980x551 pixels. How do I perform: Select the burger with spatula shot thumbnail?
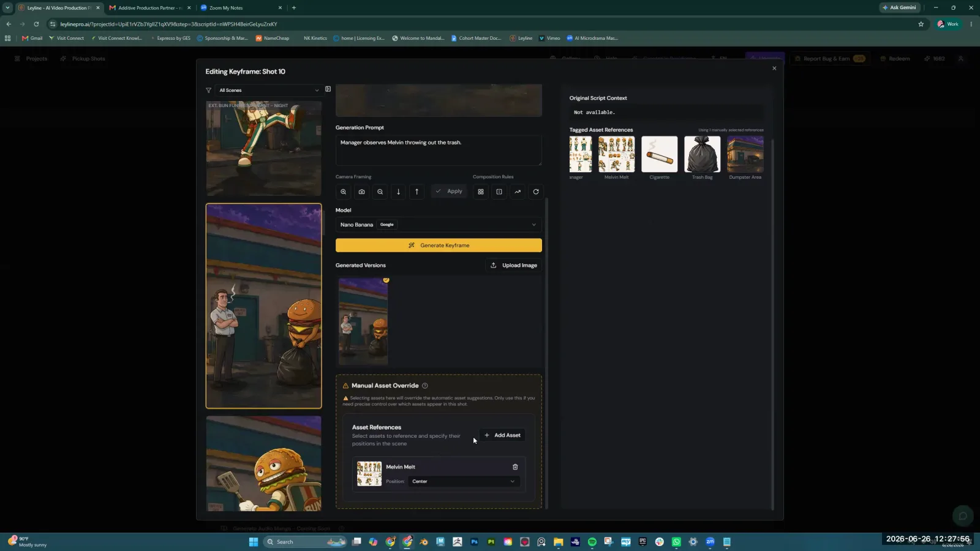coord(263,463)
